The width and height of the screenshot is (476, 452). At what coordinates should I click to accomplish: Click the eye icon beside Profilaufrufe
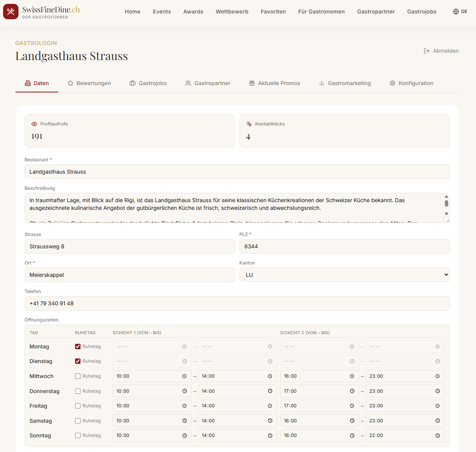click(x=34, y=124)
